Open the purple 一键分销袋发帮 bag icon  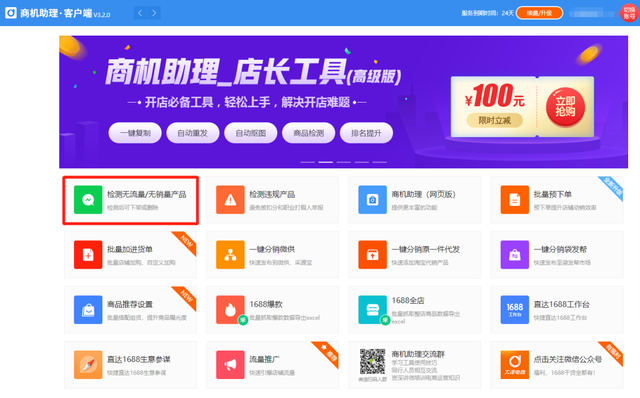[515, 255]
